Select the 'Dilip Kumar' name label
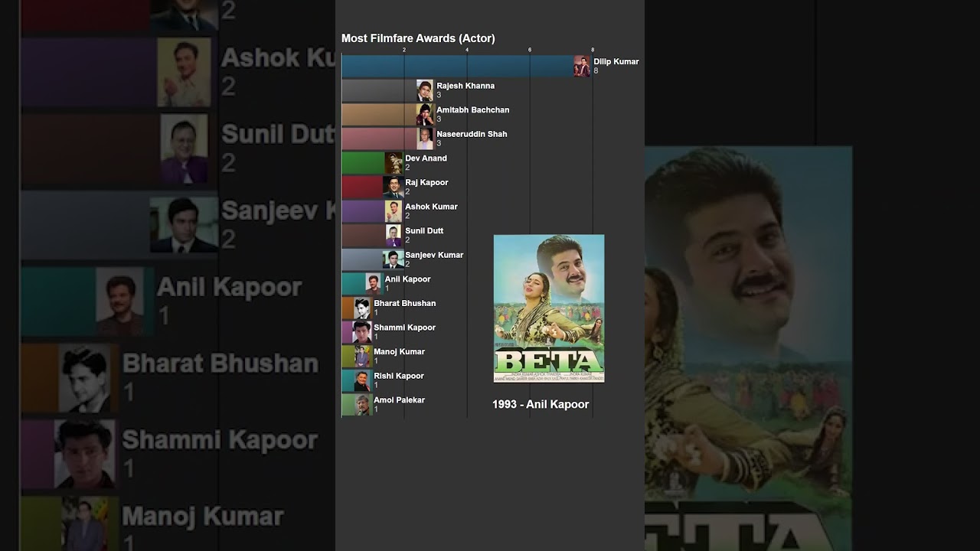 click(x=616, y=61)
